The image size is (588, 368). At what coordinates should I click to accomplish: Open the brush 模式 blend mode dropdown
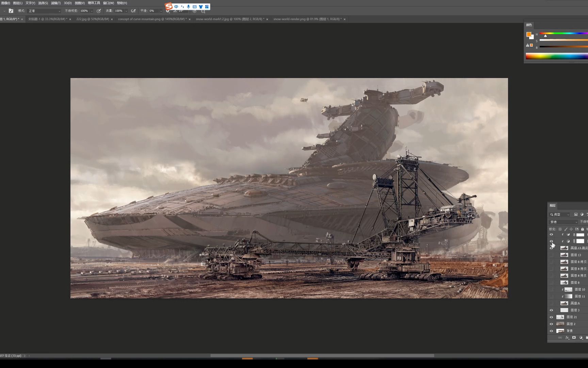coord(44,11)
